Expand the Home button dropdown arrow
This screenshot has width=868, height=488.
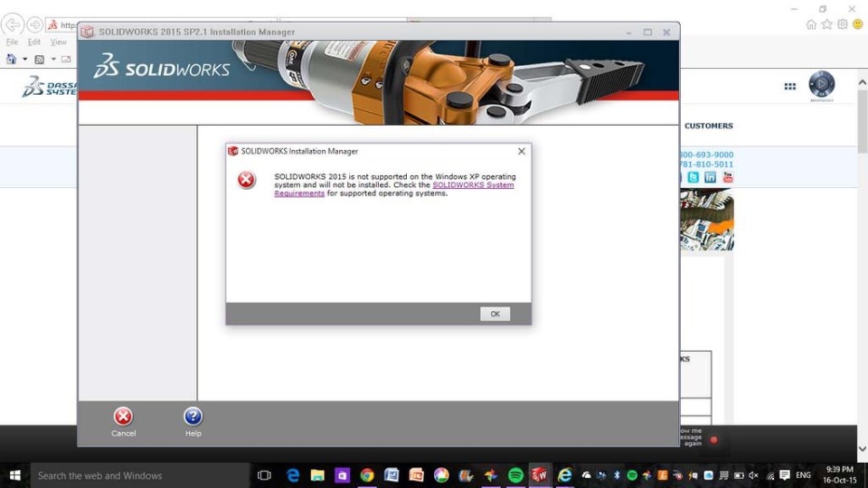(24, 60)
